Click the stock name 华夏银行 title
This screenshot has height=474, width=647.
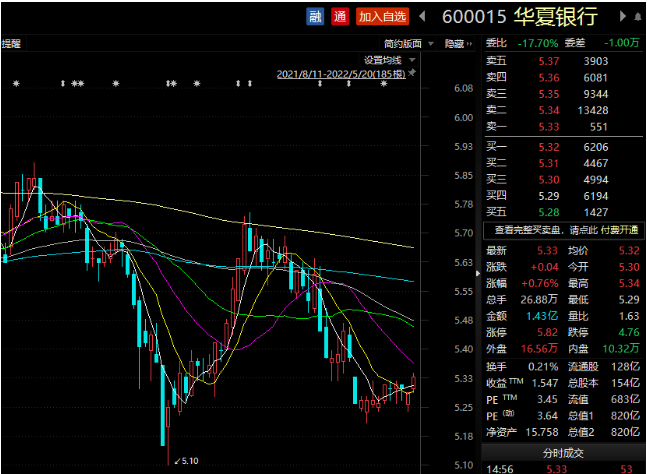pos(555,16)
